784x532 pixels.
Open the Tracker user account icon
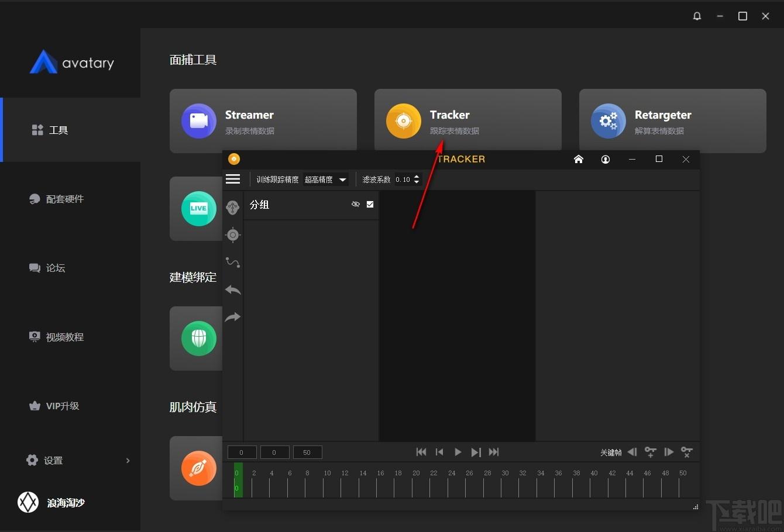tap(606, 159)
